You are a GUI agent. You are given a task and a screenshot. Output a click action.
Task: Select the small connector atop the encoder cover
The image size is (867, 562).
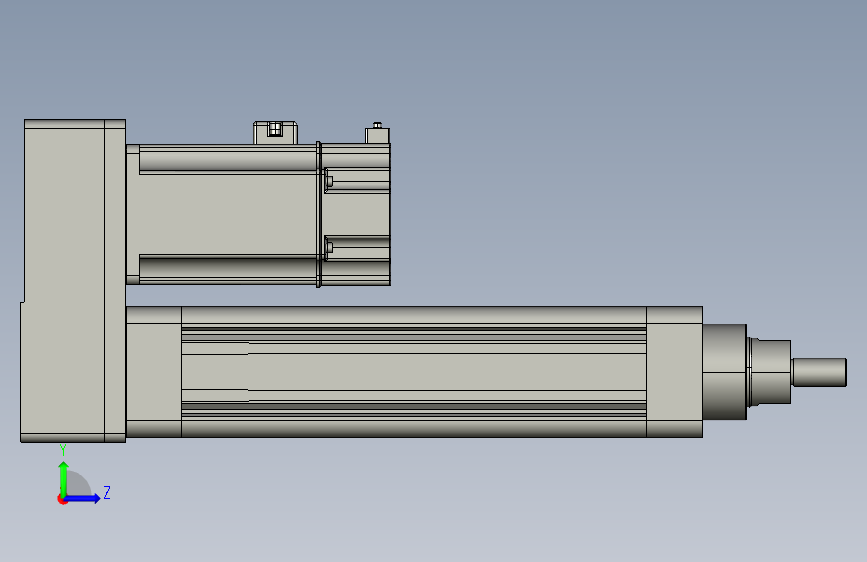(x=377, y=134)
